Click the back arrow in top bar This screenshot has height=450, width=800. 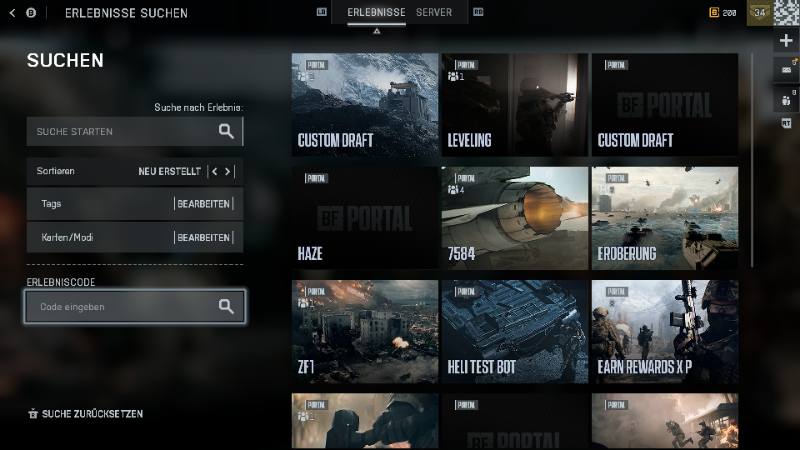12,13
